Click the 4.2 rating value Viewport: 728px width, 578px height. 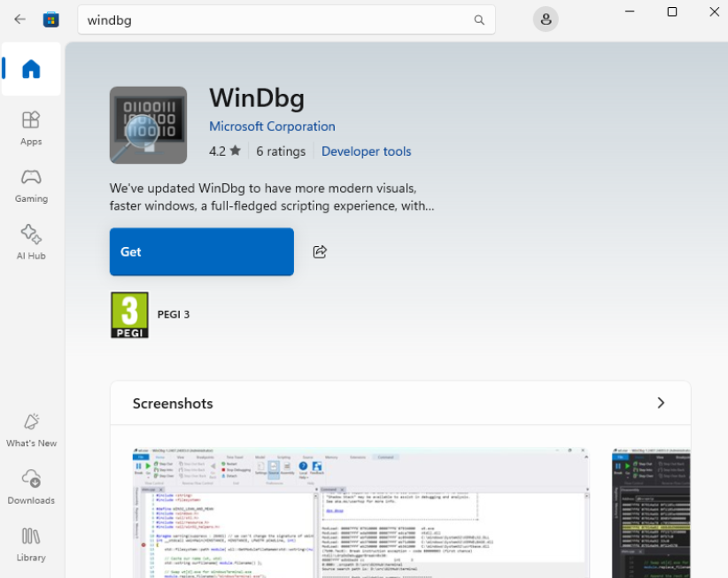(217, 151)
